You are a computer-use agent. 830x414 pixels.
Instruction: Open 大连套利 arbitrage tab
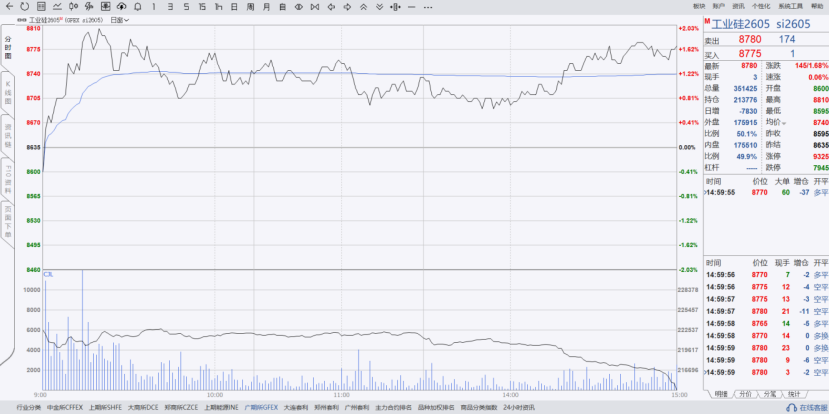point(296,408)
